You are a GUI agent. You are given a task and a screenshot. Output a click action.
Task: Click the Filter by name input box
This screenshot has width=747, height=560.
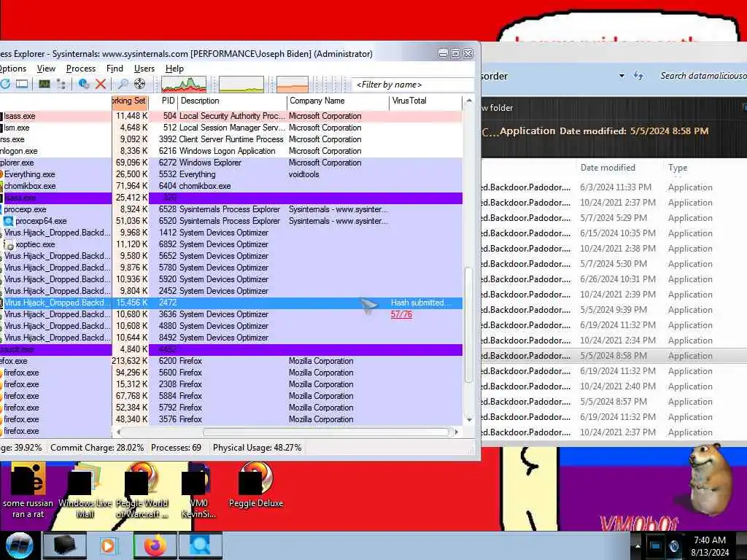click(x=413, y=85)
